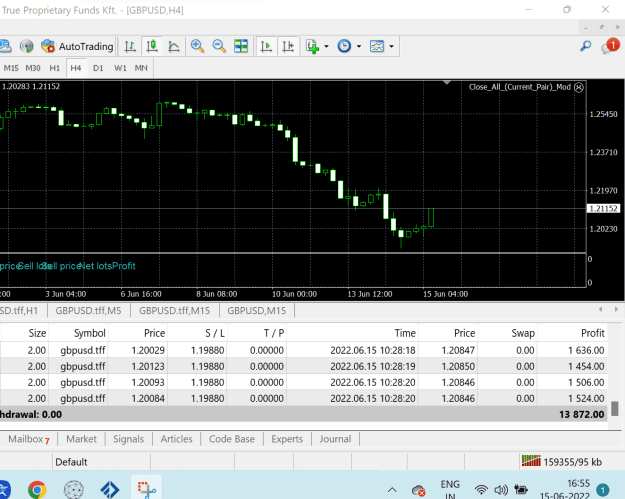Viewport: 625px width, 499px height.
Task: Open chat notifications icon with red badge
Action: coord(610,46)
